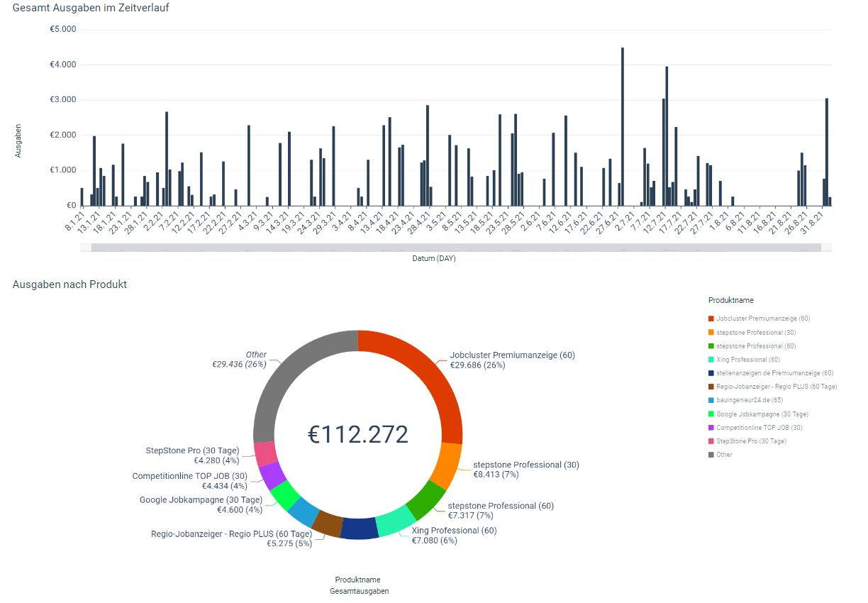The image size is (868, 603).
Task: Click the purple Competitionline donut segment
Action: click(x=272, y=476)
